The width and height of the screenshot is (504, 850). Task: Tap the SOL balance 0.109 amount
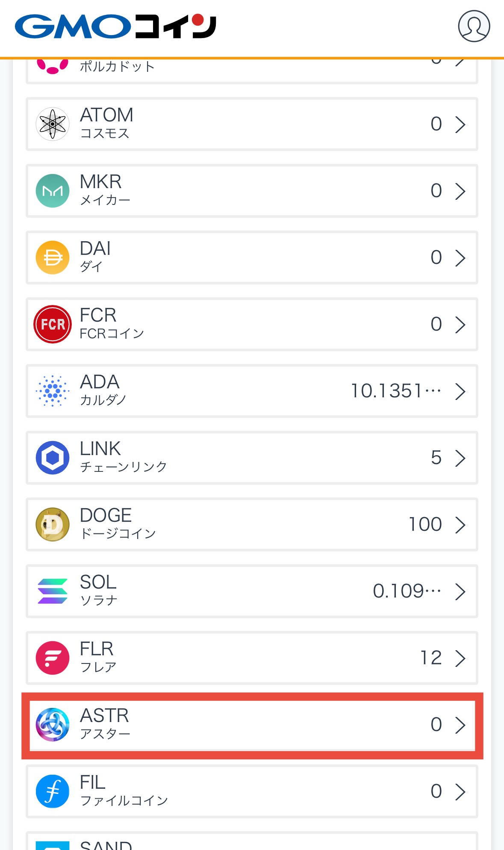[x=407, y=591]
